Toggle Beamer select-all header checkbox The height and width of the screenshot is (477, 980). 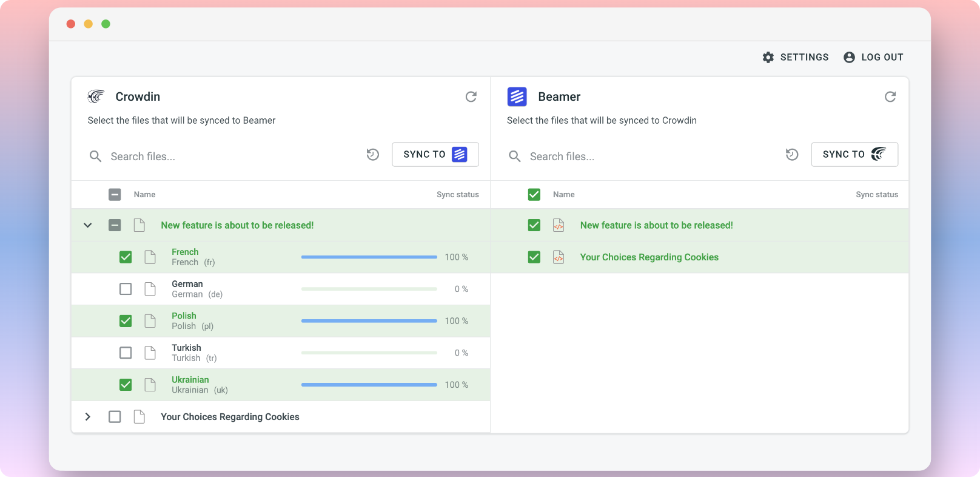click(x=534, y=195)
